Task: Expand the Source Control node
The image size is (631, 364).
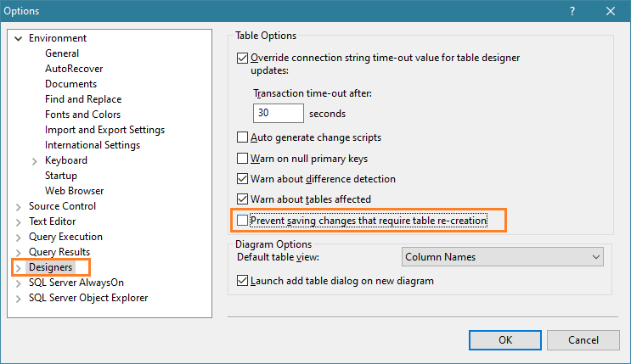Action: coord(19,206)
